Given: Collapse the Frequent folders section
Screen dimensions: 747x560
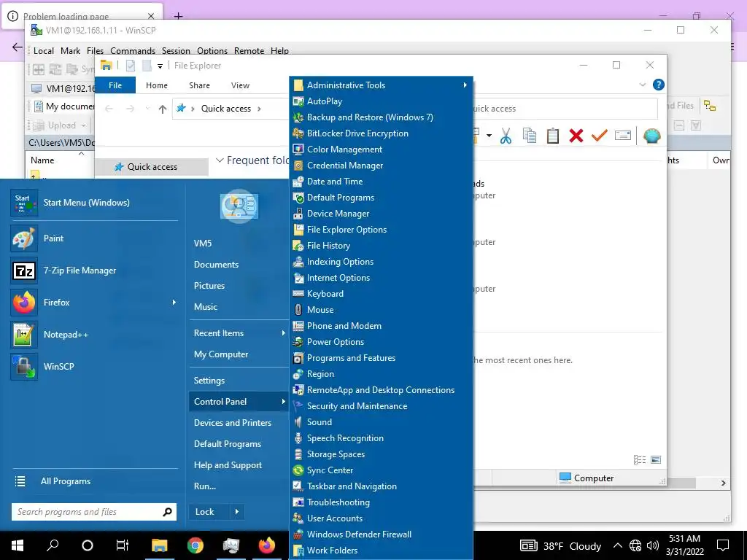Looking at the screenshot, I should tap(220, 160).
